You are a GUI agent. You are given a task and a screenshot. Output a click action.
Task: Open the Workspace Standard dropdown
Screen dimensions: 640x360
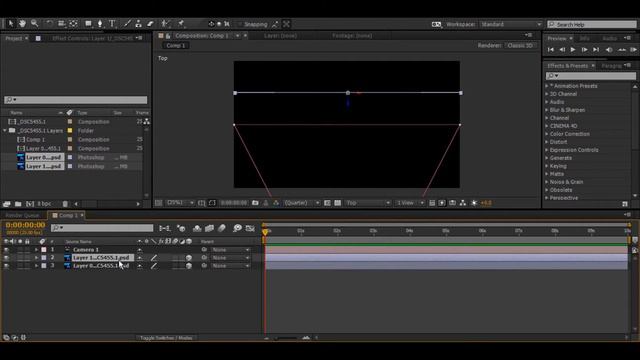click(511, 24)
